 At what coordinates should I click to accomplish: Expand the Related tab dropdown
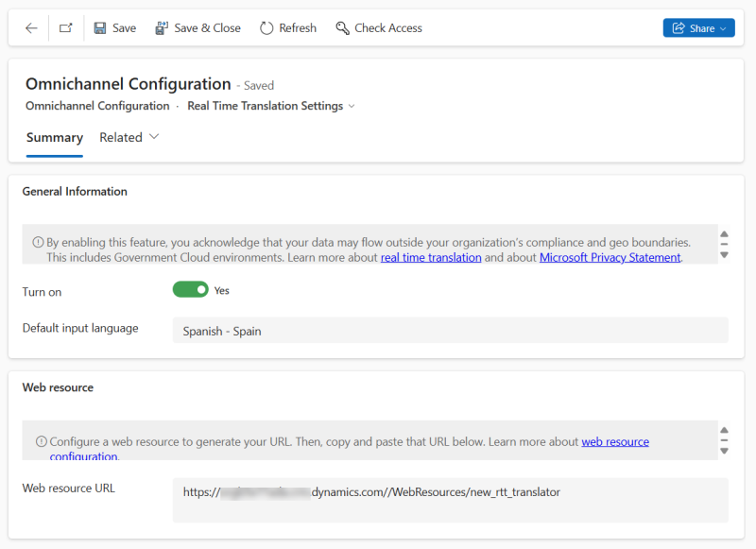(153, 137)
